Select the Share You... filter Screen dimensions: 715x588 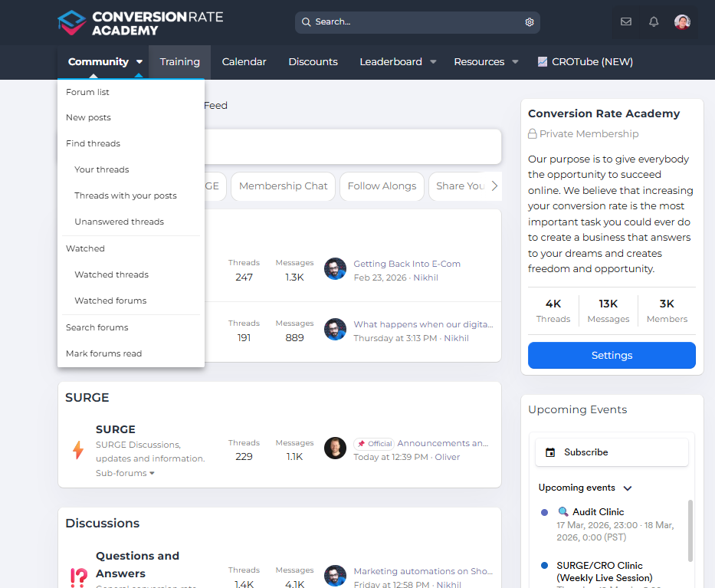[x=460, y=186]
